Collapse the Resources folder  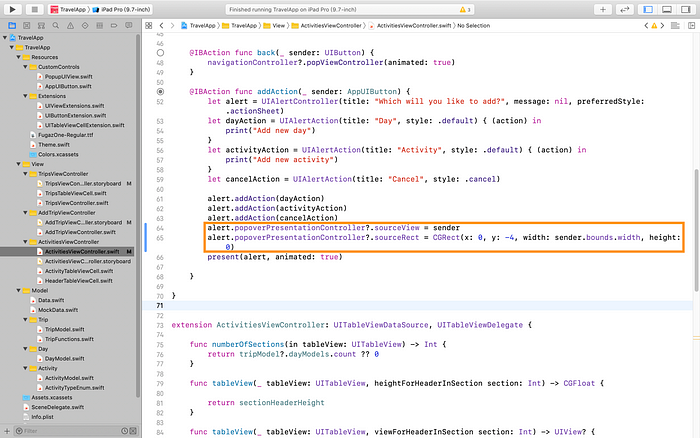(18, 57)
